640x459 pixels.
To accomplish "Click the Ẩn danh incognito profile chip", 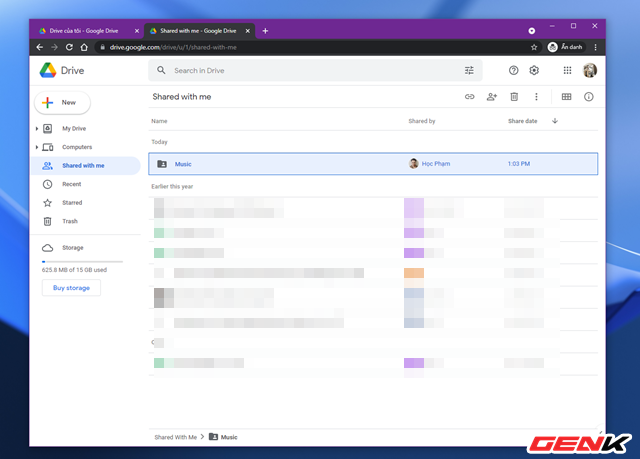I will point(566,47).
